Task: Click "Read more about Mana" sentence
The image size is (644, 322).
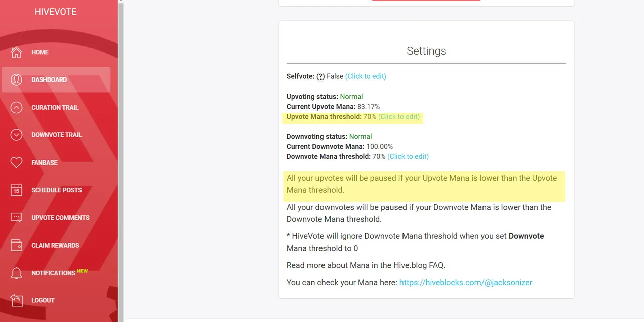Action: pos(366,265)
